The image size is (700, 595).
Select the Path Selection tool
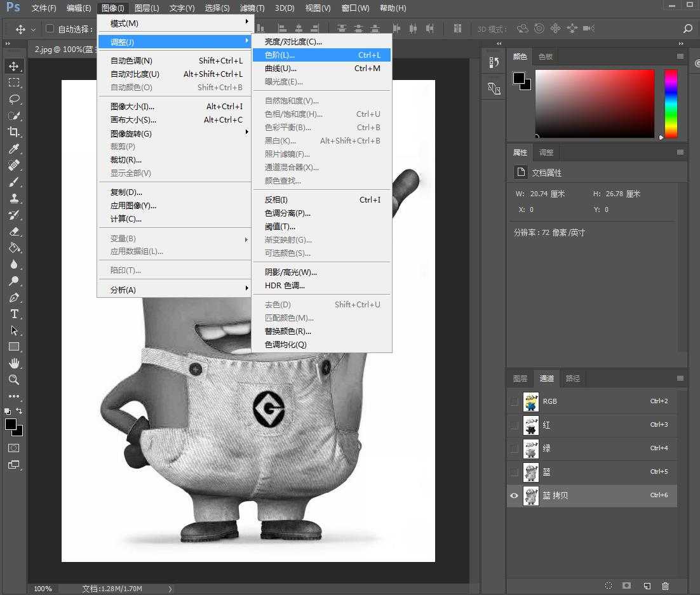(14, 330)
